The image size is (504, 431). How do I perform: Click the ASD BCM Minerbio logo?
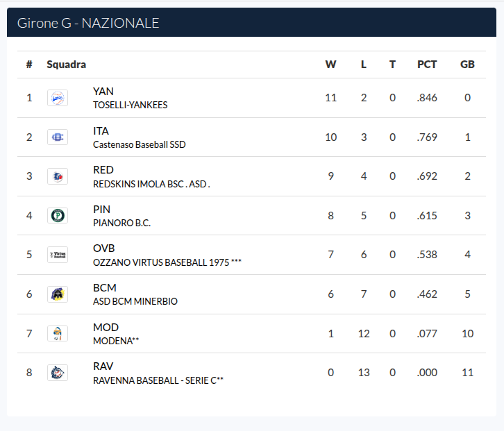58,294
